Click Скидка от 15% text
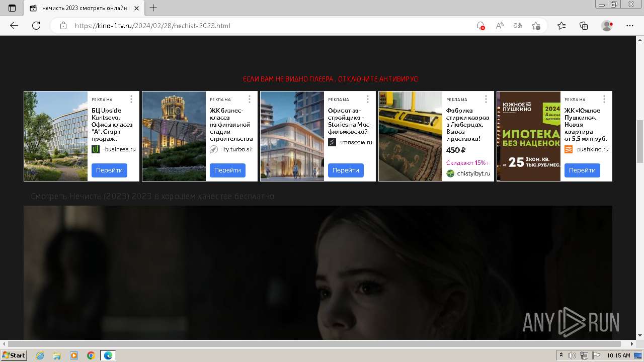 point(467,162)
